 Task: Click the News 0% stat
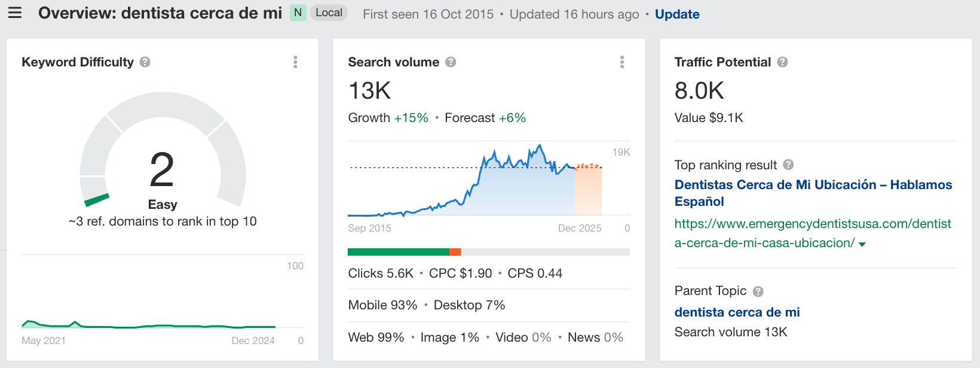click(595, 337)
